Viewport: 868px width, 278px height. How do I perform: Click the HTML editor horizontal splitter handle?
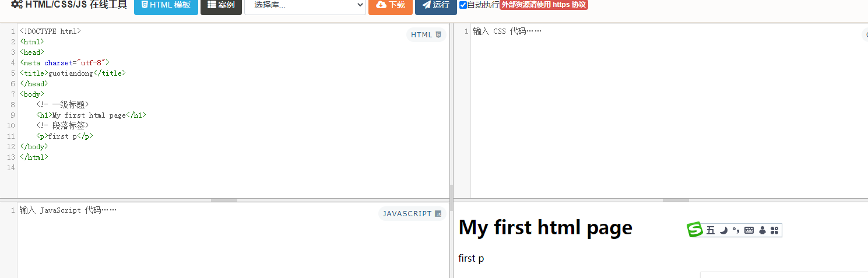point(224,200)
